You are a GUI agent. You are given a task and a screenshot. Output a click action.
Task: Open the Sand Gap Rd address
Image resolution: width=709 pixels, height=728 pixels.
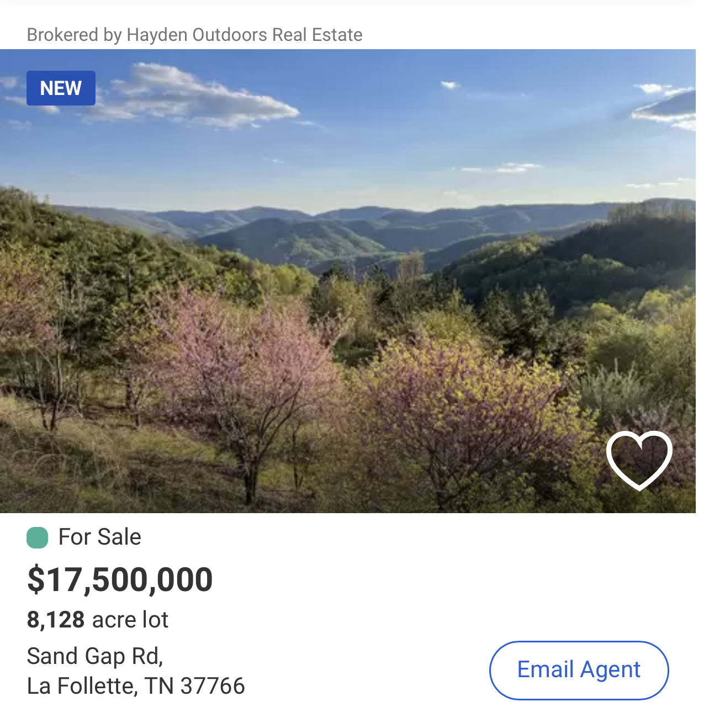[x=95, y=656]
